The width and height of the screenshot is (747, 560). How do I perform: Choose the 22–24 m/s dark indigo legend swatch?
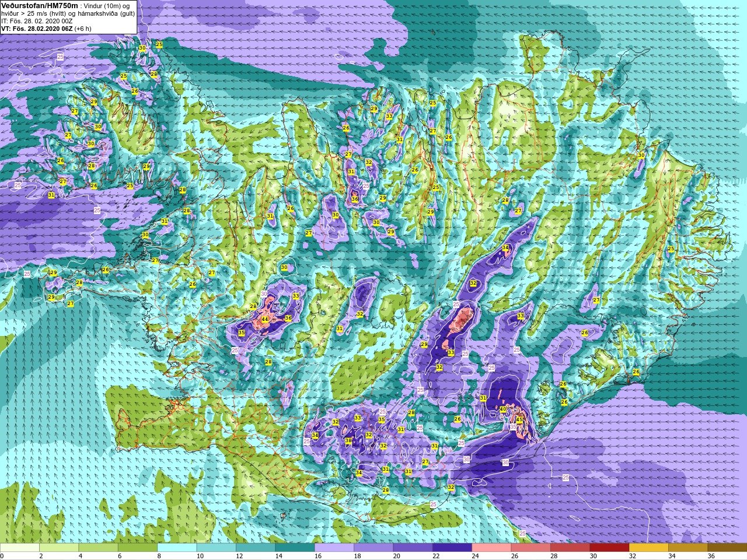(452, 548)
